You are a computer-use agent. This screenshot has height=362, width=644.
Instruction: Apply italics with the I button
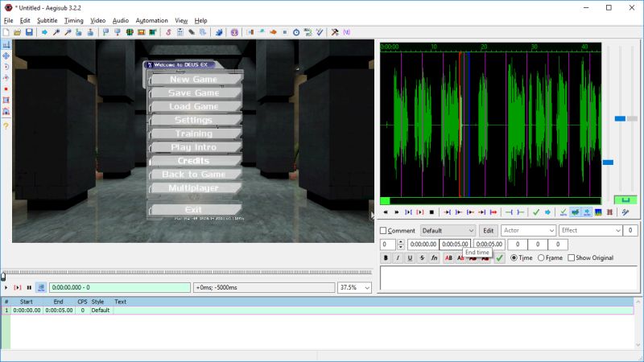click(398, 257)
